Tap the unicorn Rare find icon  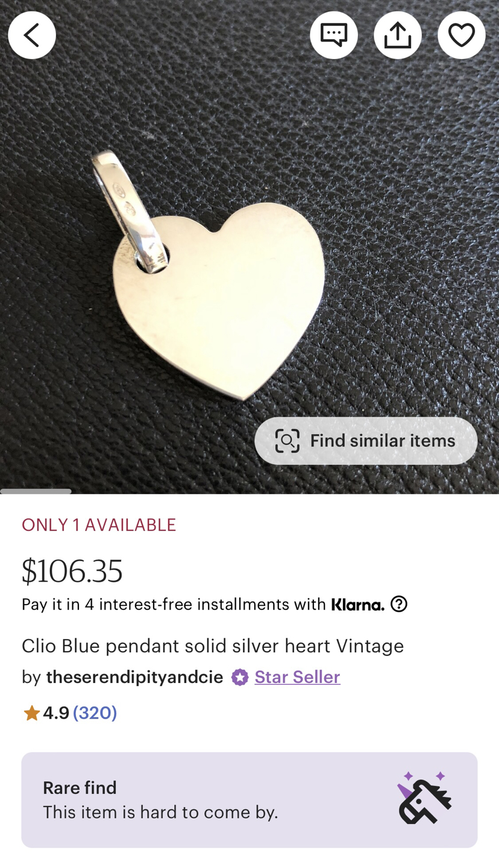[x=424, y=798]
